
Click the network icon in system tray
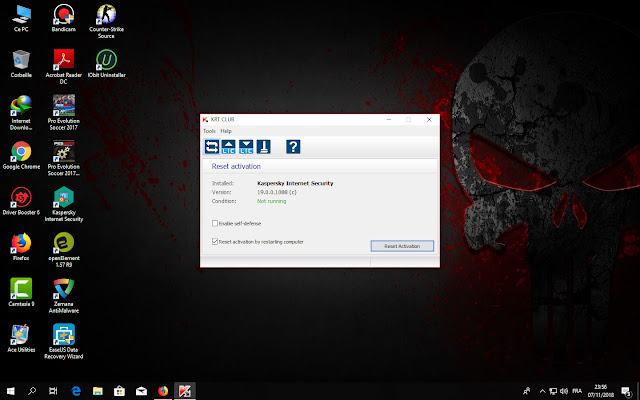tap(553, 391)
